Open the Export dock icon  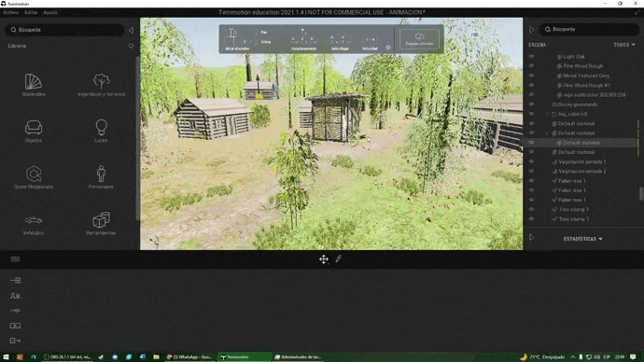[x=15, y=341]
